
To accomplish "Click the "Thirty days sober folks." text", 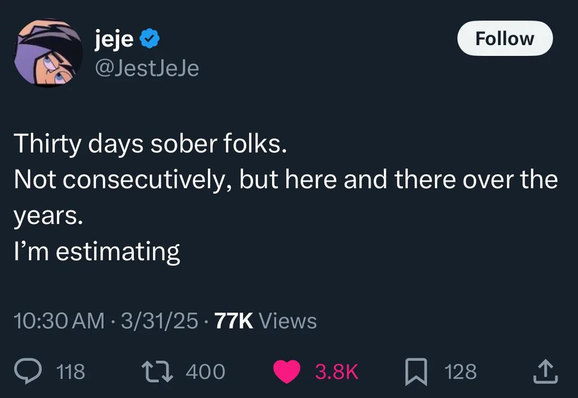I will [x=150, y=143].
